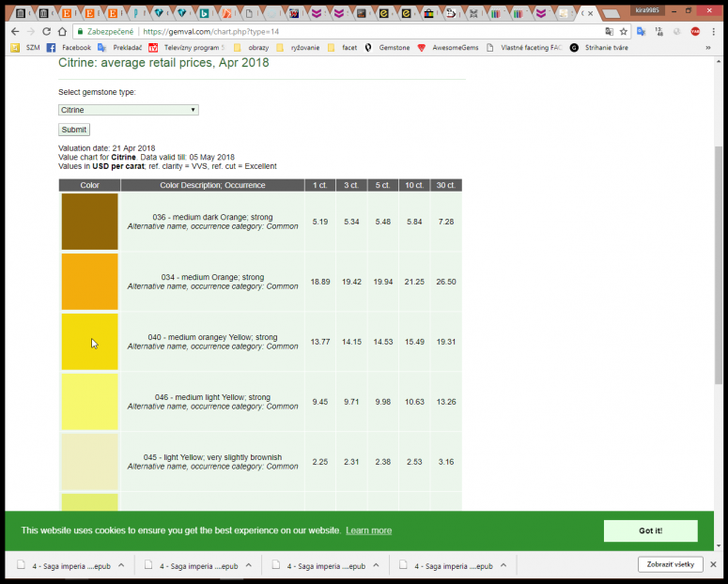Viewport: 728px width, 584px height.
Task: Open the AwesomeGems bookmark
Action: pyautogui.click(x=448, y=47)
